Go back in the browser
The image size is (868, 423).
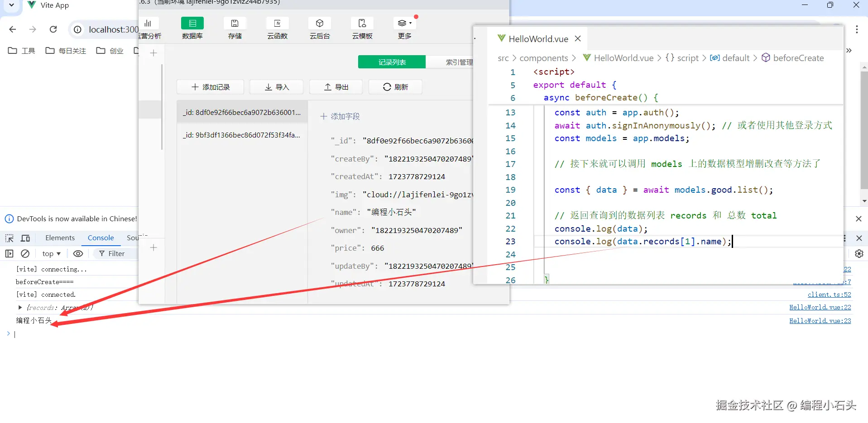coord(13,29)
